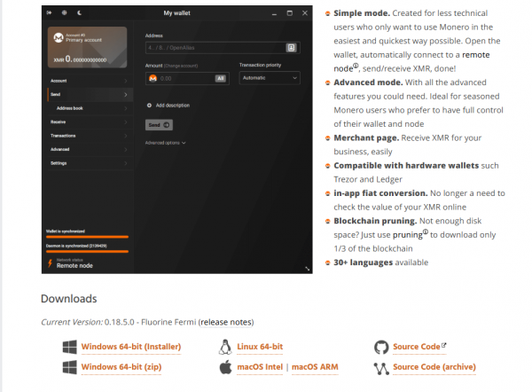Click the lightning bolt network status icon
The height and width of the screenshot is (392, 532).
click(50, 263)
